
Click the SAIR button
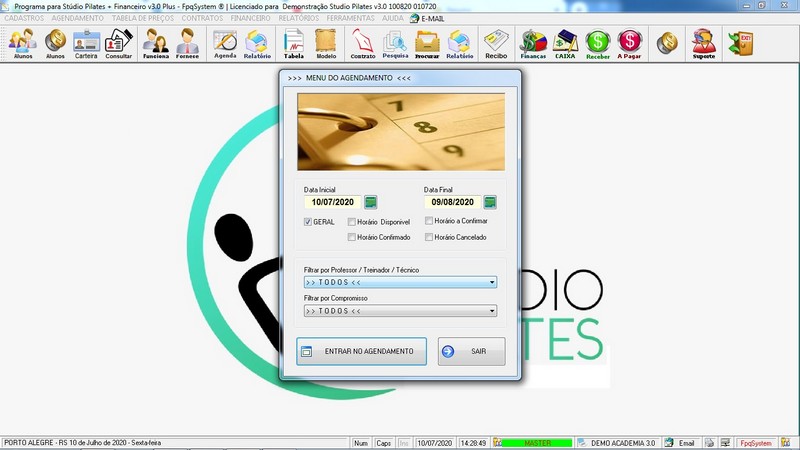(x=471, y=351)
